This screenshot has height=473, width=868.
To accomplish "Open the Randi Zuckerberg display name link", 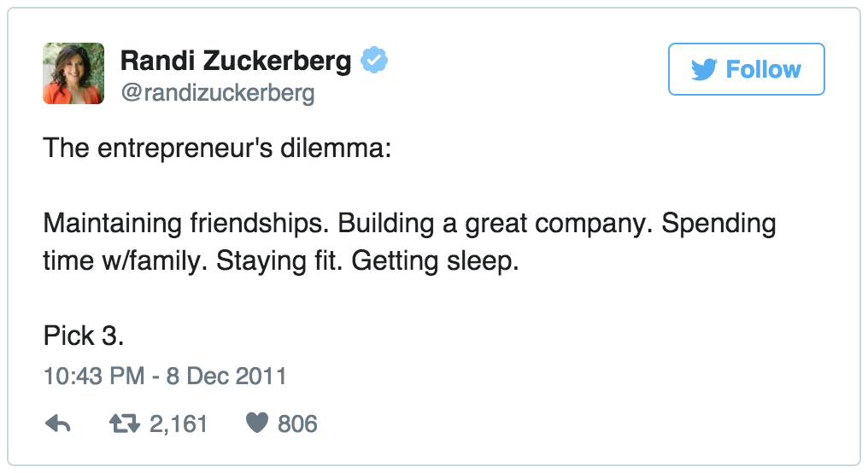I will click(x=236, y=61).
